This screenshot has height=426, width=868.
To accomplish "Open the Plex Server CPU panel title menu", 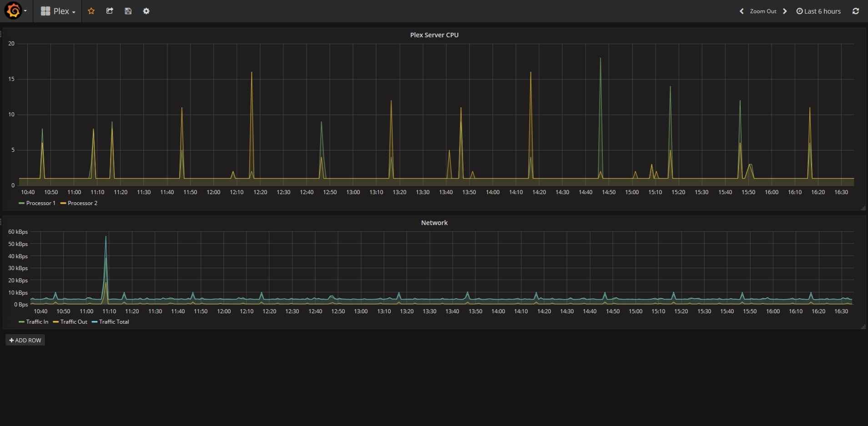I will tap(434, 35).
